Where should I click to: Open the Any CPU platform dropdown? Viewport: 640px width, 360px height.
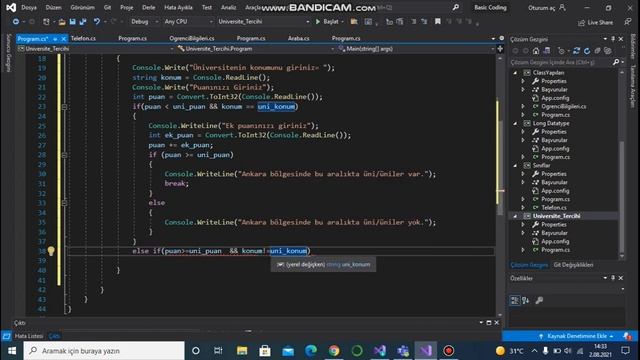(188, 22)
